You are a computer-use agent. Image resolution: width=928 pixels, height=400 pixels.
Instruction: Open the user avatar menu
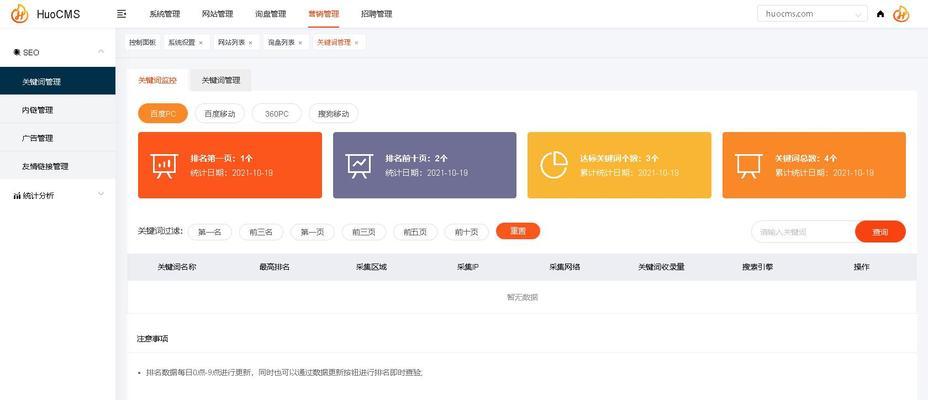(x=901, y=14)
